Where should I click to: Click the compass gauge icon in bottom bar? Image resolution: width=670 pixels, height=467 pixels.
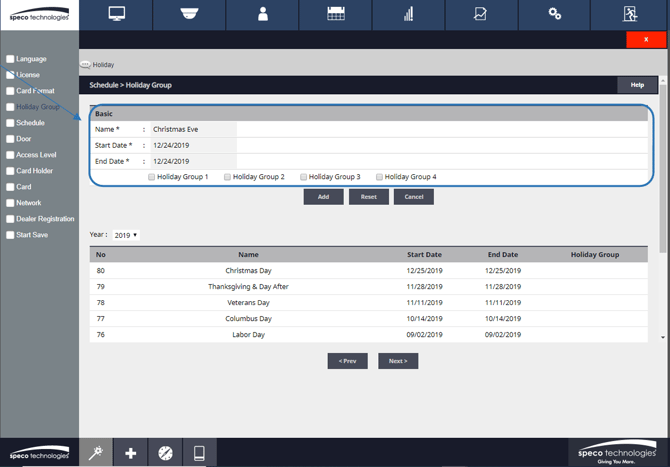165,452
